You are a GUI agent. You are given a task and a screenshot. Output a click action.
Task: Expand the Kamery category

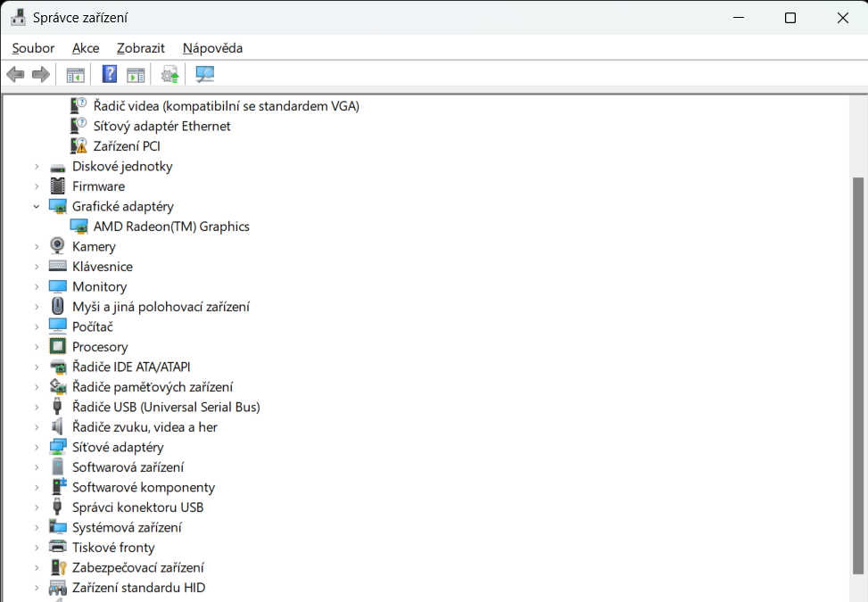pyautogui.click(x=37, y=247)
